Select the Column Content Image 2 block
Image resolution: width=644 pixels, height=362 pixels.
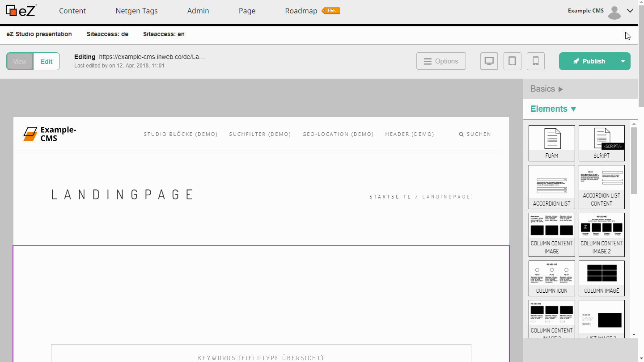tap(602, 235)
